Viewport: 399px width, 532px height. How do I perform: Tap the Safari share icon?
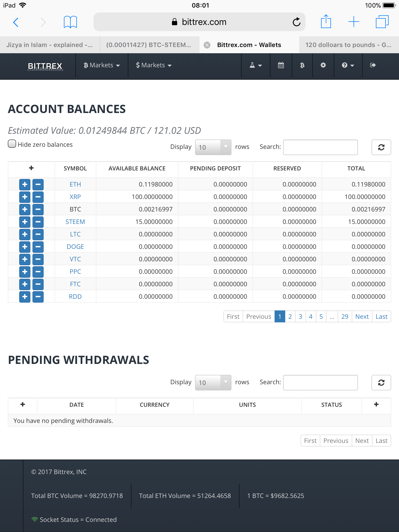tap(326, 21)
